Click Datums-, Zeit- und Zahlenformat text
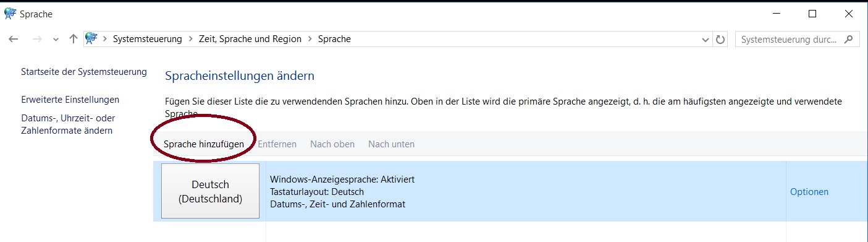 [x=338, y=204]
